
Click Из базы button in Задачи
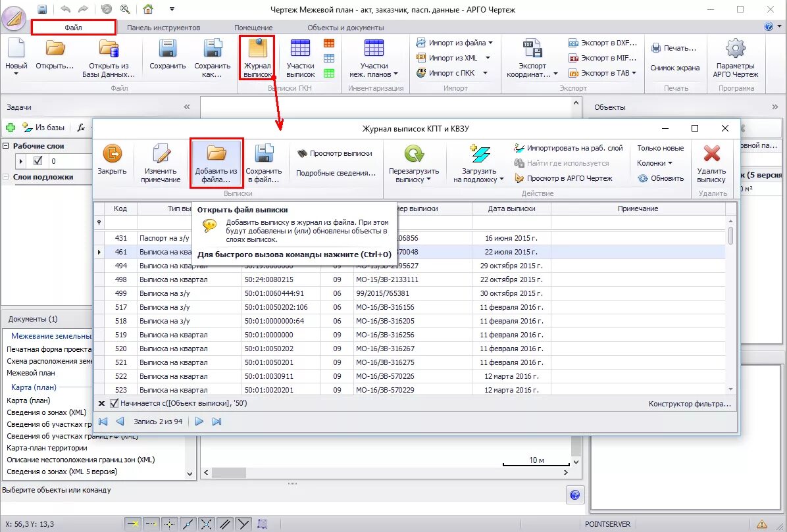pyautogui.click(x=43, y=128)
